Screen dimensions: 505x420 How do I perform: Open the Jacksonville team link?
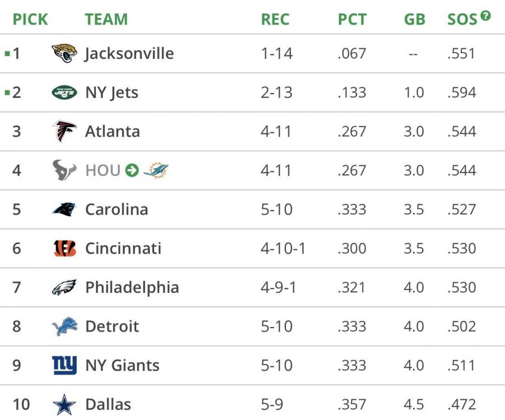point(129,54)
